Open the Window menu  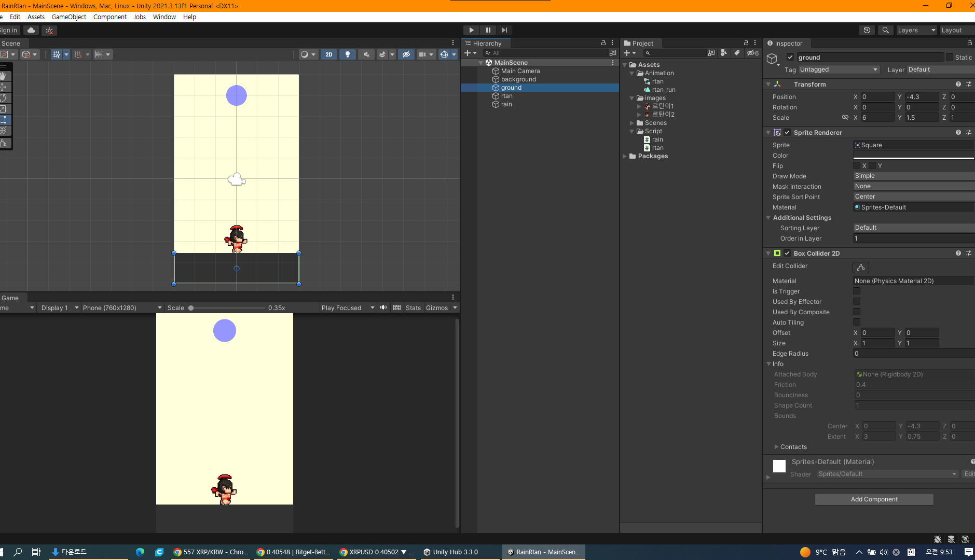pyautogui.click(x=164, y=17)
